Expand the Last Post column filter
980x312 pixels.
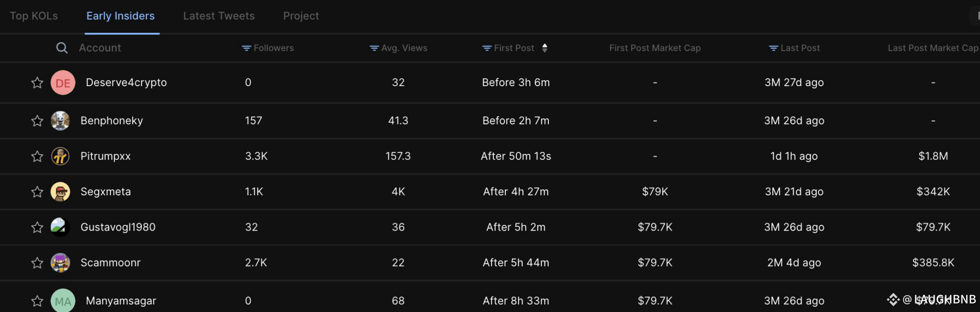pos(794,48)
